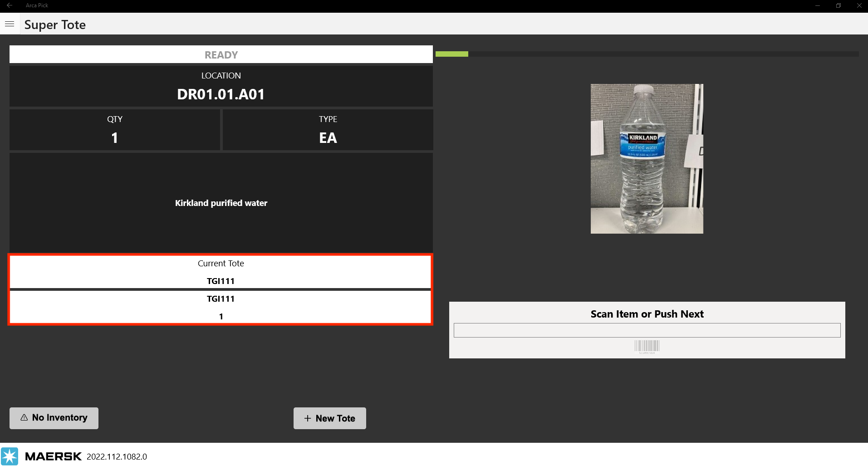This screenshot has height=470, width=868.
Task: Click the Kirkland purified water description
Action: click(221, 203)
